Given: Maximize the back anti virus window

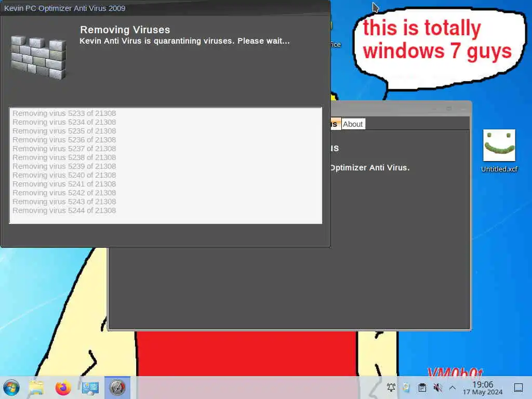Looking at the screenshot, I should coord(449,109).
